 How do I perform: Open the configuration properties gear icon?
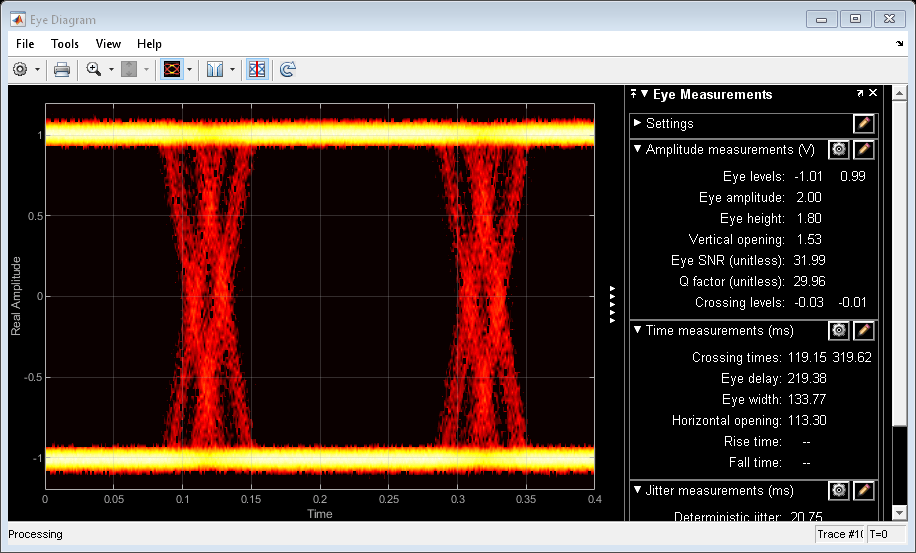pyautogui.click(x=20, y=69)
